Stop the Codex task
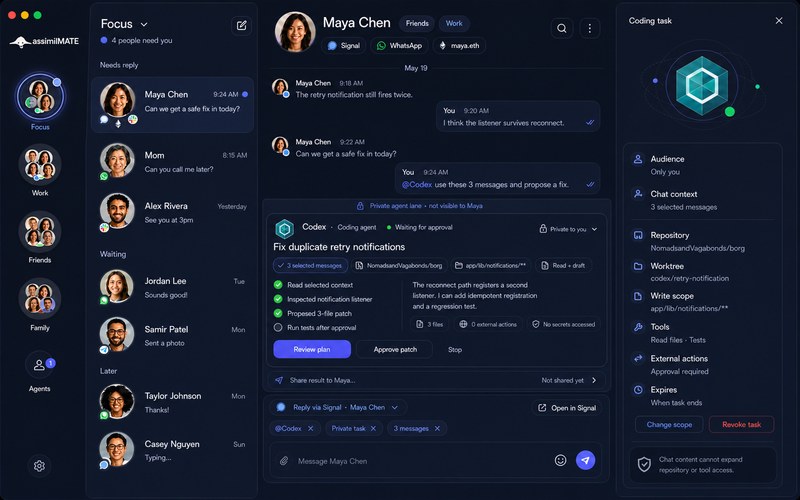 [455, 349]
